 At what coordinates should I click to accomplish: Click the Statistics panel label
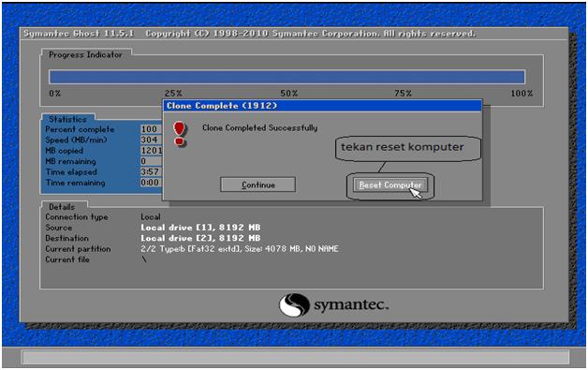coord(67,119)
